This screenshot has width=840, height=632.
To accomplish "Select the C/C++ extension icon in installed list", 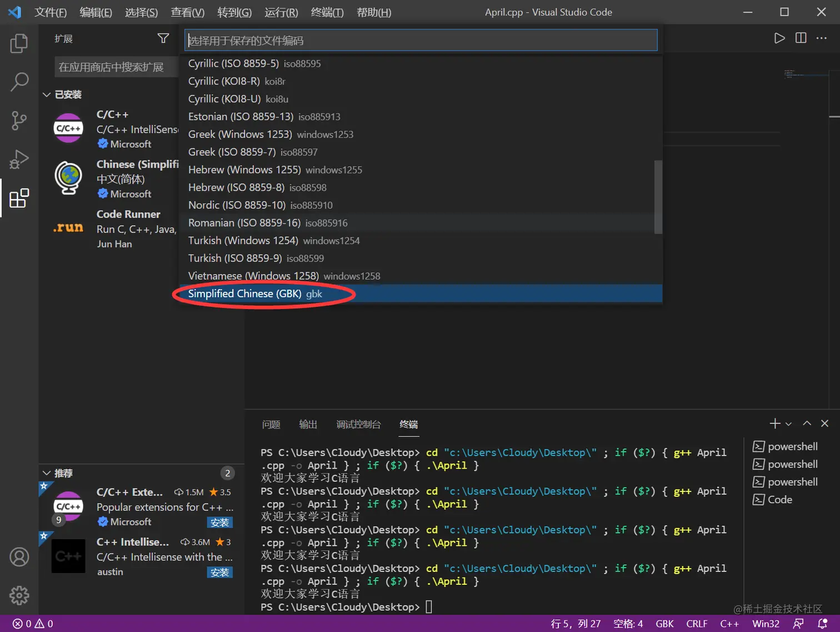I will click(68, 128).
